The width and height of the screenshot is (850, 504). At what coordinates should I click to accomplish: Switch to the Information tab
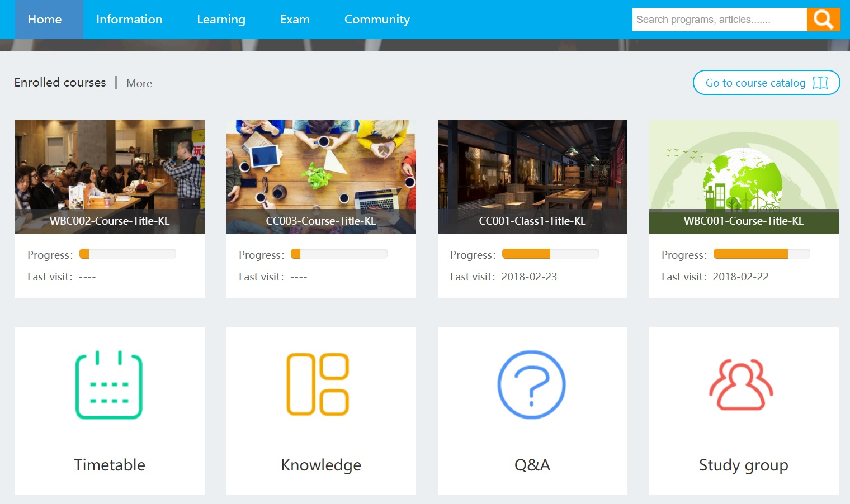click(129, 19)
